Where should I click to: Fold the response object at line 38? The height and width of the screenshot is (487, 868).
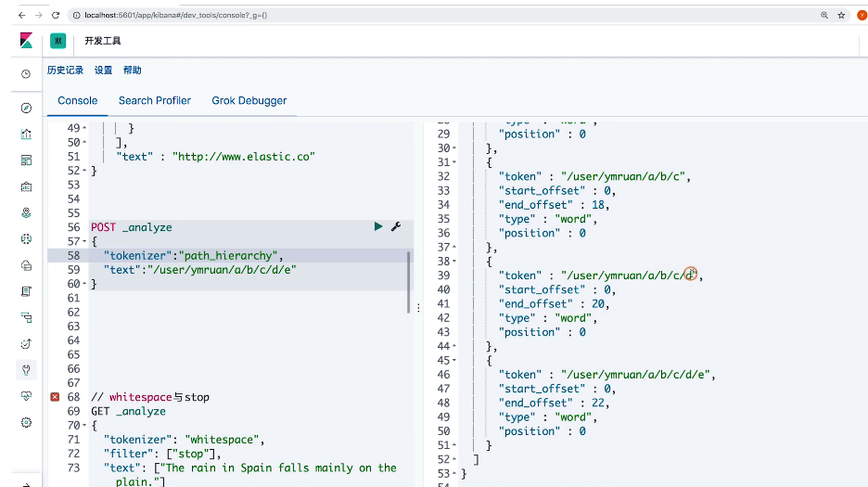point(454,262)
